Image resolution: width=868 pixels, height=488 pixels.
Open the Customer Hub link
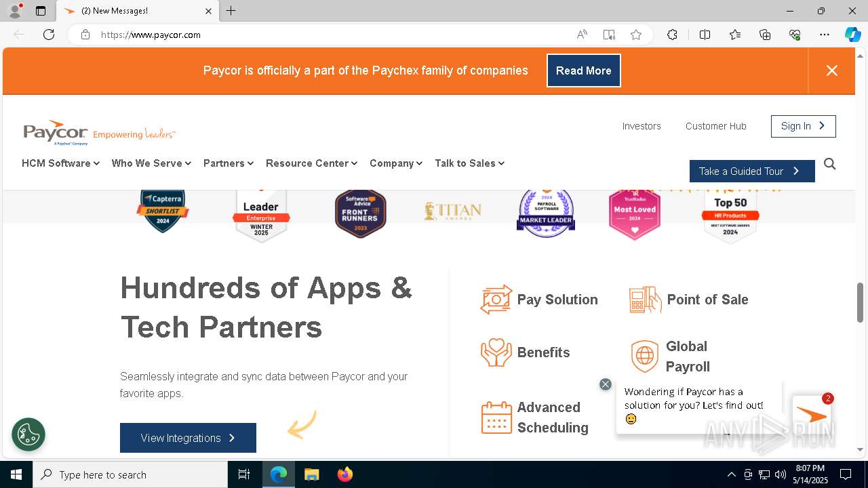pyautogui.click(x=716, y=126)
